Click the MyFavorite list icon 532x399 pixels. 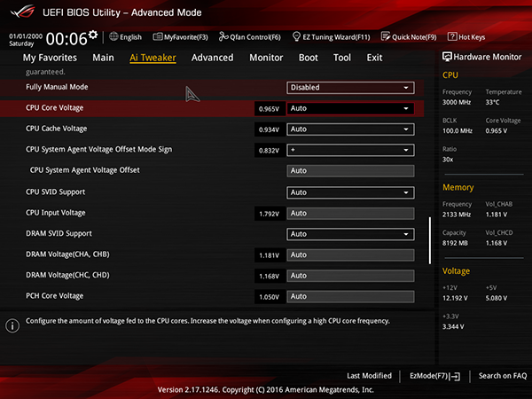[x=158, y=36]
